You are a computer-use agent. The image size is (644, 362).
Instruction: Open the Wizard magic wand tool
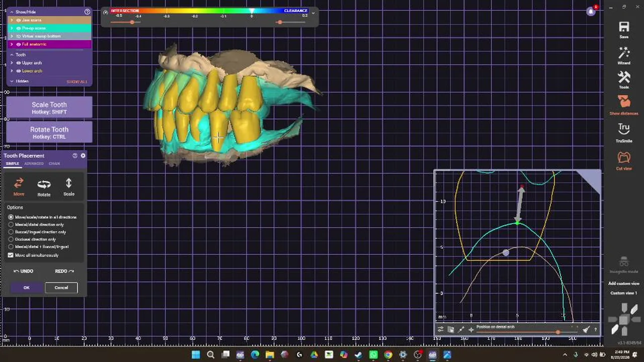coord(624,53)
